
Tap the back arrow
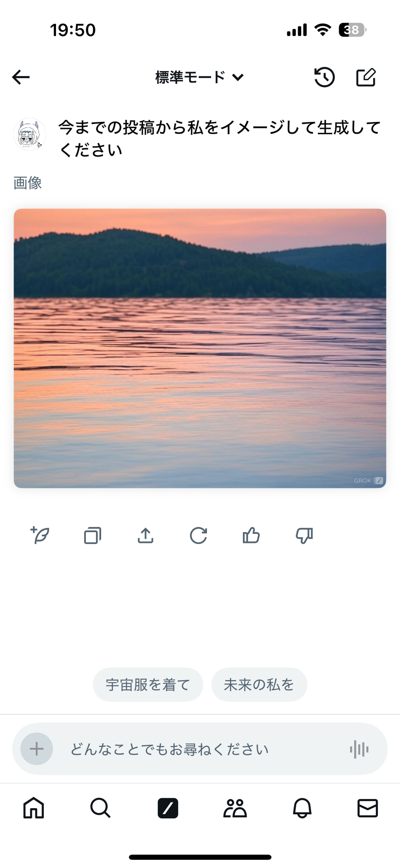point(21,77)
